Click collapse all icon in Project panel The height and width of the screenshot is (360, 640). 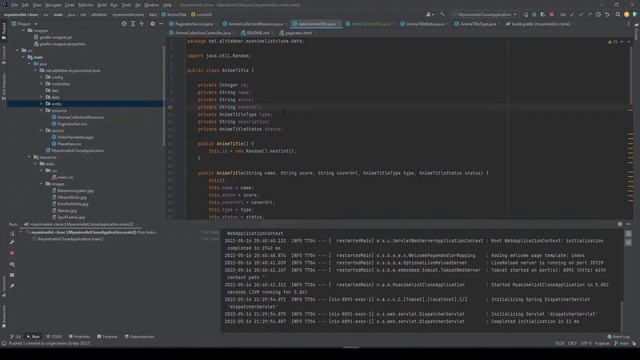click(x=142, y=24)
